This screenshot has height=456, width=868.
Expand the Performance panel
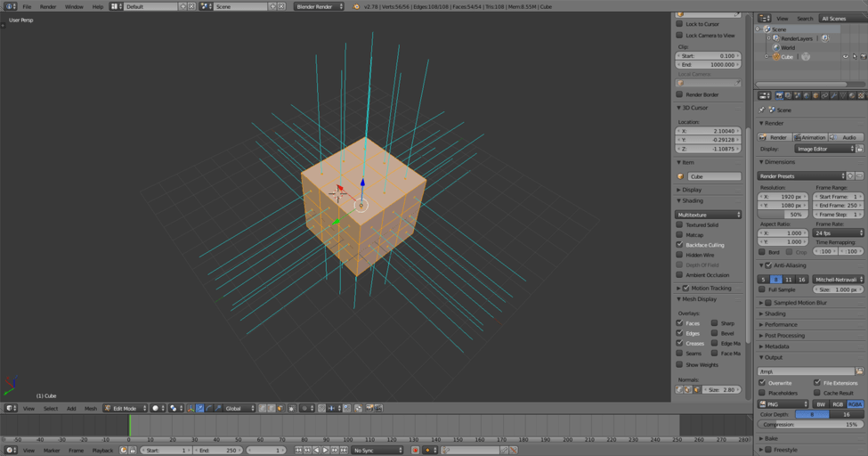pyautogui.click(x=781, y=325)
